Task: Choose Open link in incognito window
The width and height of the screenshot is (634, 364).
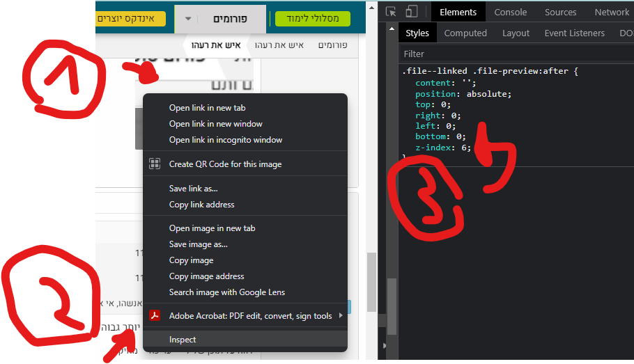Action: (x=245, y=140)
